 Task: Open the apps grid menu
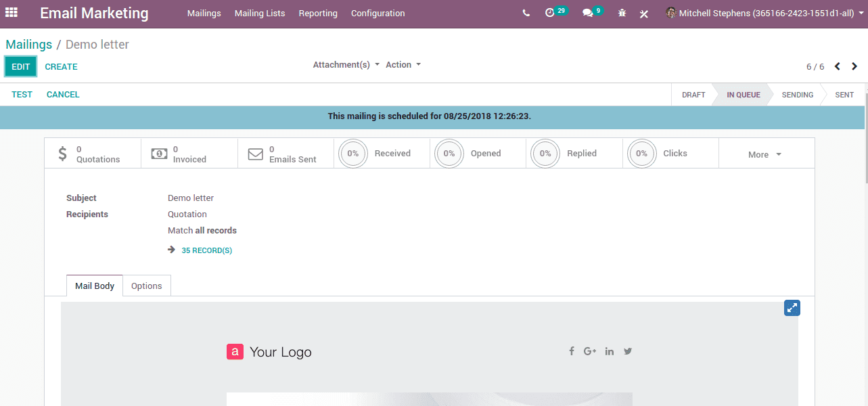tap(11, 13)
